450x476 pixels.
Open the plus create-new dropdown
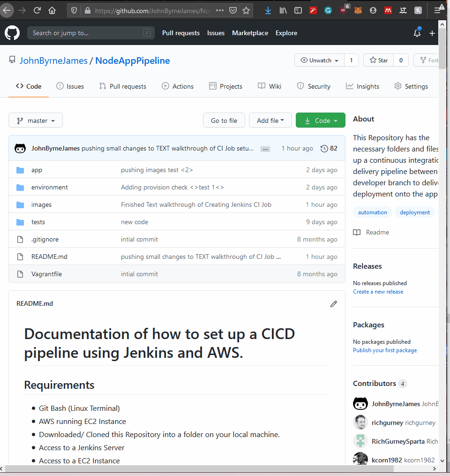point(433,33)
